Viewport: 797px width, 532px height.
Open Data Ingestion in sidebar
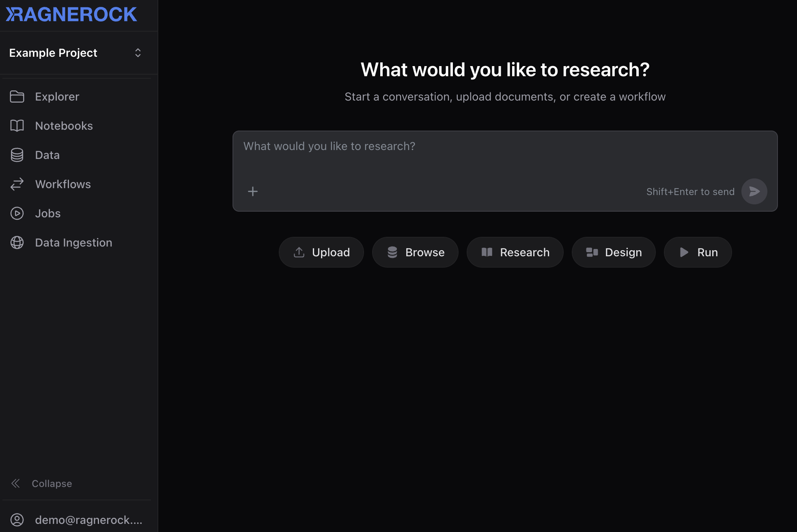click(74, 242)
